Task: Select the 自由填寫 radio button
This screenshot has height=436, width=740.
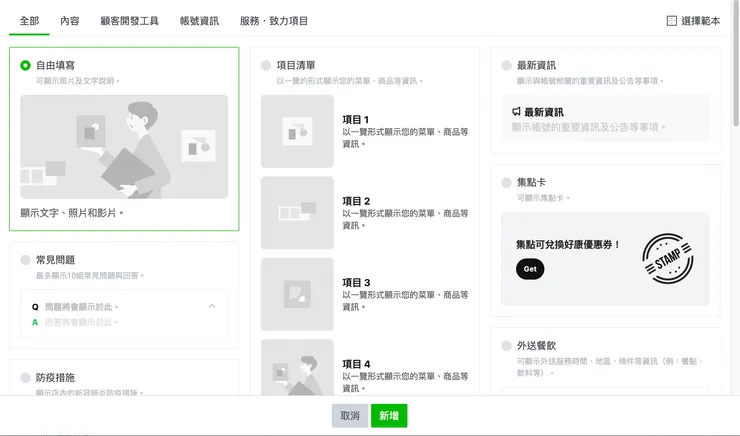Action: pyautogui.click(x=25, y=65)
